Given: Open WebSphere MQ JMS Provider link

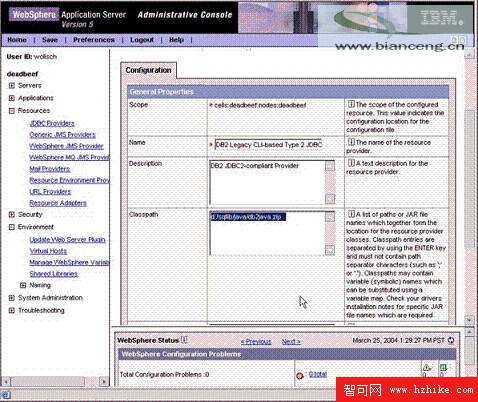Looking at the screenshot, I should (x=69, y=157).
